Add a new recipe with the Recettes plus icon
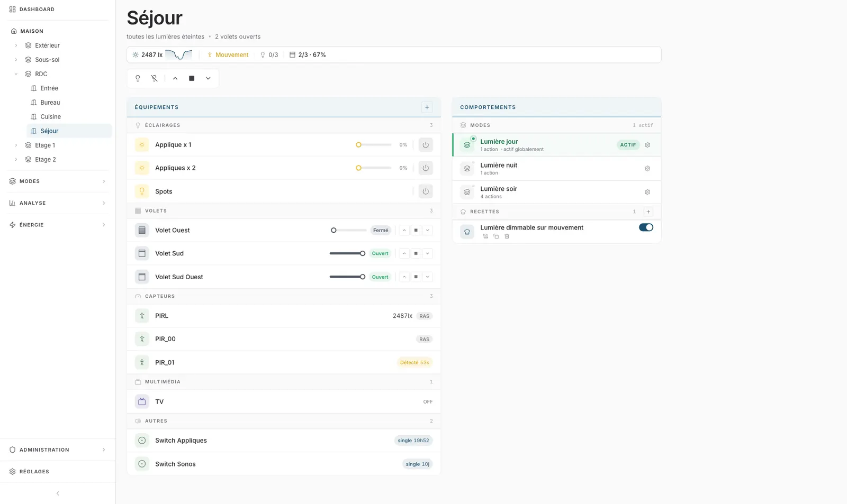The image size is (847, 504). tap(648, 212)
